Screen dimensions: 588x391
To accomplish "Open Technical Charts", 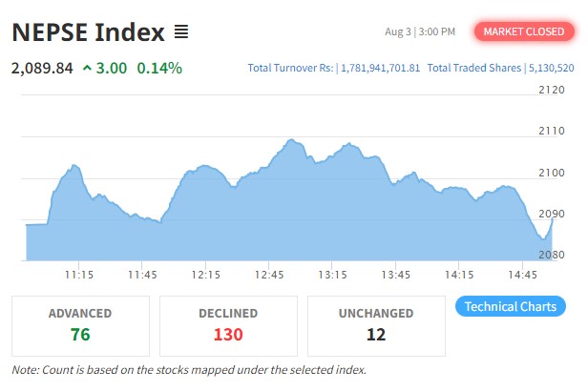I will (511, 306).
